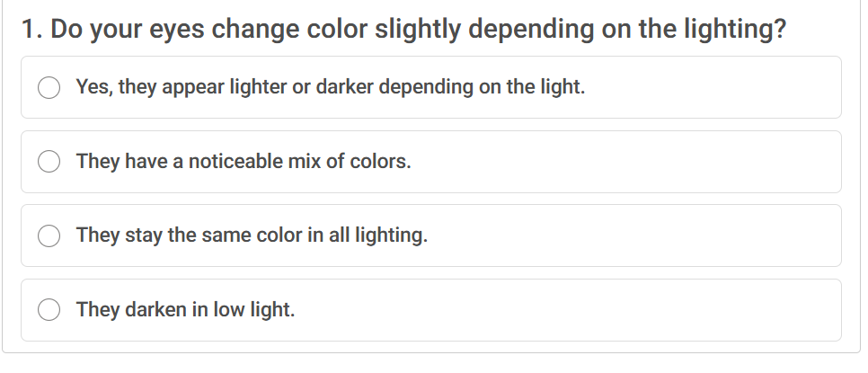The image size is (868, 373).
Task: Click the label 'They have a noticeable mix of colors.'
Action: [244, 163]
